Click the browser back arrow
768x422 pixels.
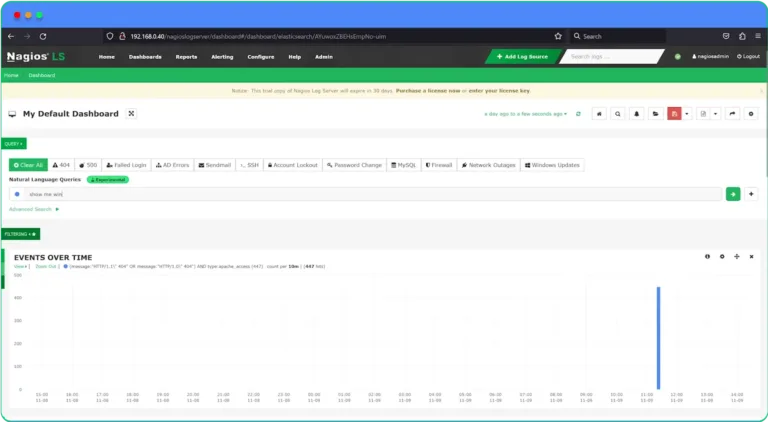(11, 36)
